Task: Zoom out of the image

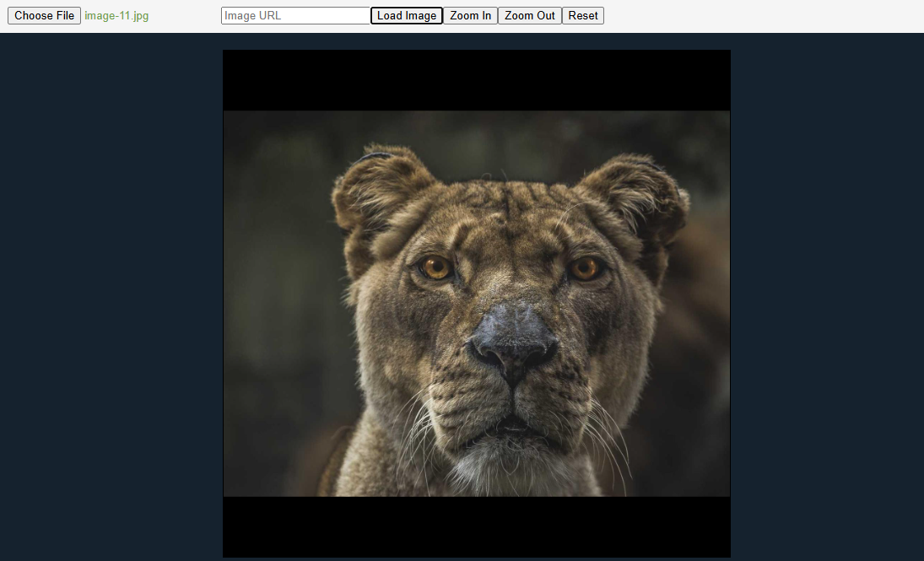Action: 530,16
